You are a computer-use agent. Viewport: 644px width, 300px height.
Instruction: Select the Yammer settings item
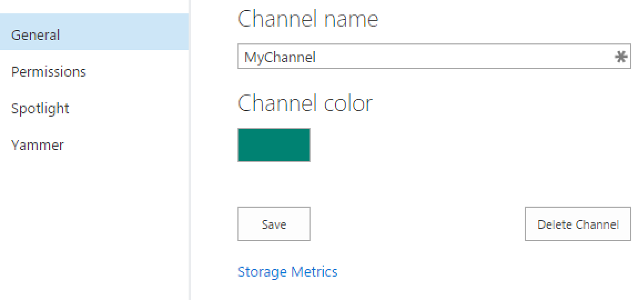click(x=37, y=145)
